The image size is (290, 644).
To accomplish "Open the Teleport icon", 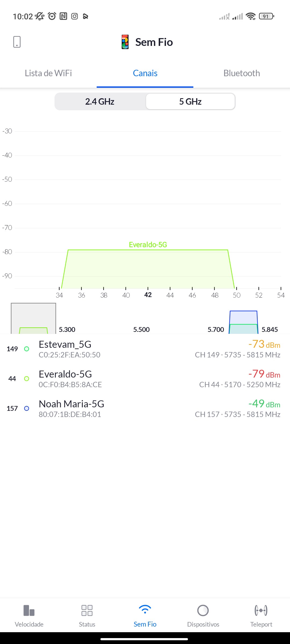I will [x=261, y=610].
